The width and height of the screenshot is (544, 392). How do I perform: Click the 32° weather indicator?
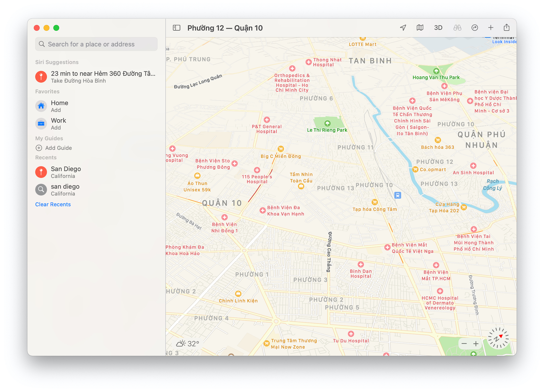pyautogui.click(x=188, y=344)
